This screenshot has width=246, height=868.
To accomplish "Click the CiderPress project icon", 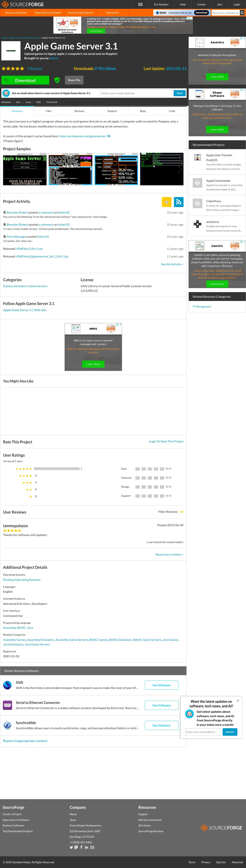I will (198, 203).
